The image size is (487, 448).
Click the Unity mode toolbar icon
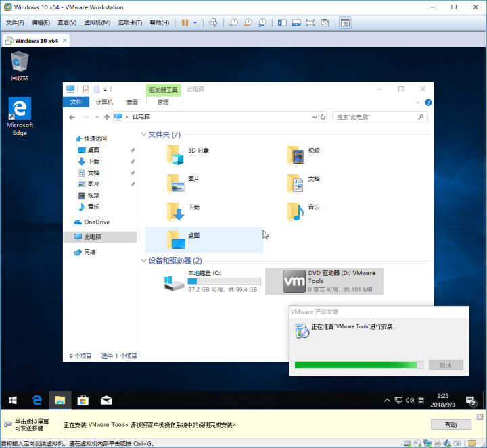[x=325, y=23]
